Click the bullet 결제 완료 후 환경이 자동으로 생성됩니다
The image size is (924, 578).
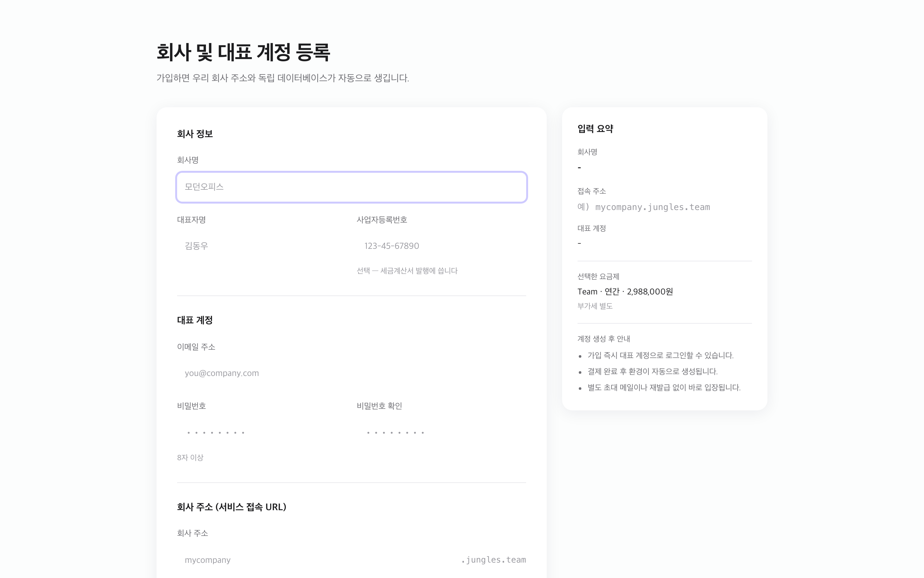[x=653, y=372]
